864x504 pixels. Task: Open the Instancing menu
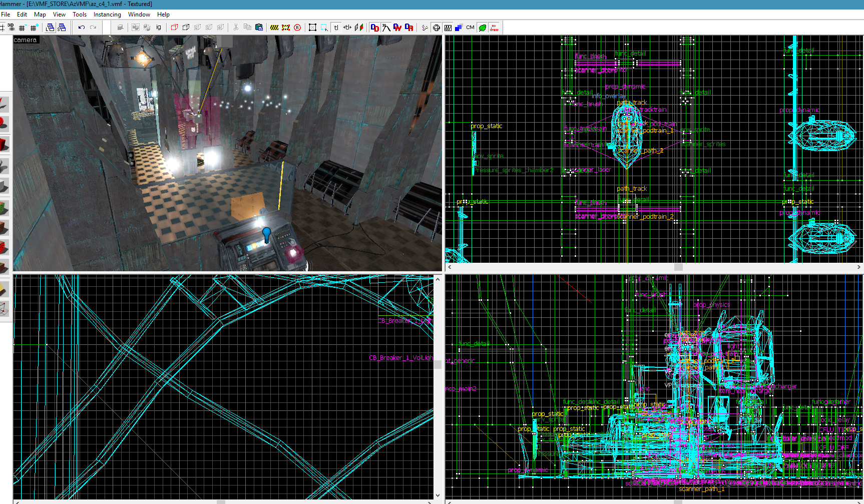[x=107, y=15]
